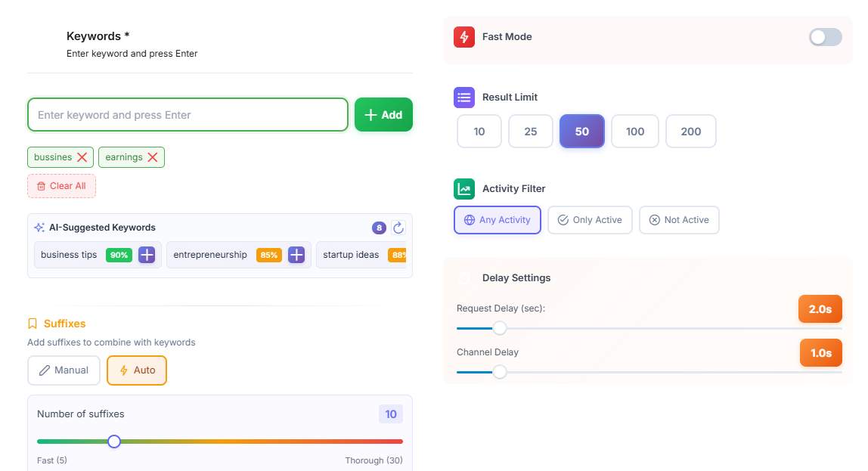
Task: Remove the earnings keyword
Action: click(x=151, y=157)
